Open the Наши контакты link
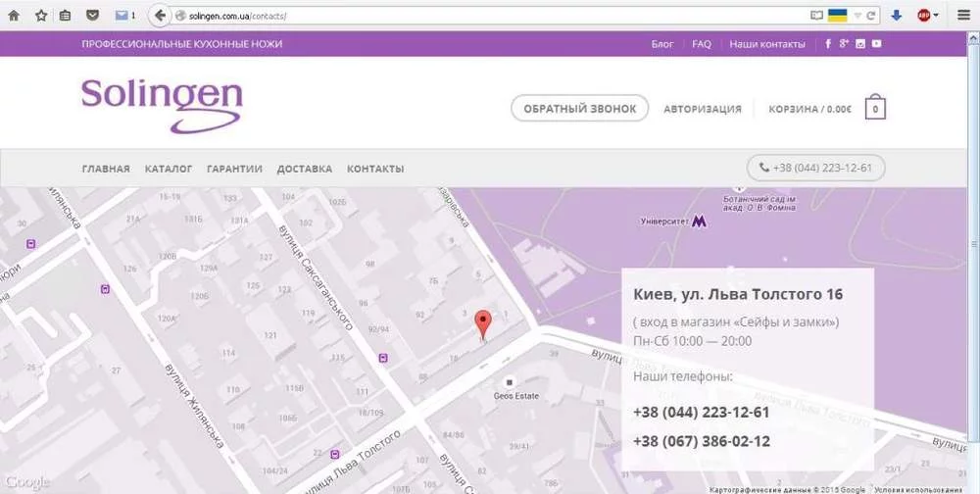The width and height of the screenshot is (980, 494). [x=767, y=44]
